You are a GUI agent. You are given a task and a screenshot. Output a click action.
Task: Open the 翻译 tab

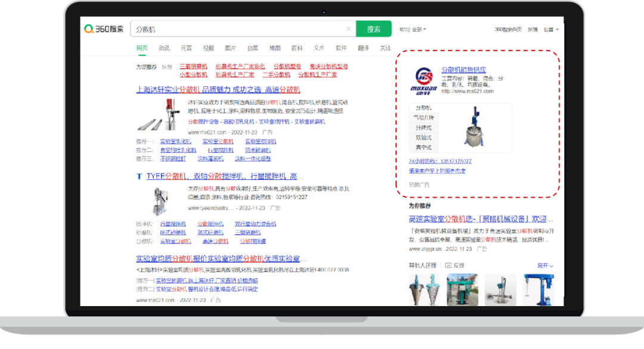point(364,48)
